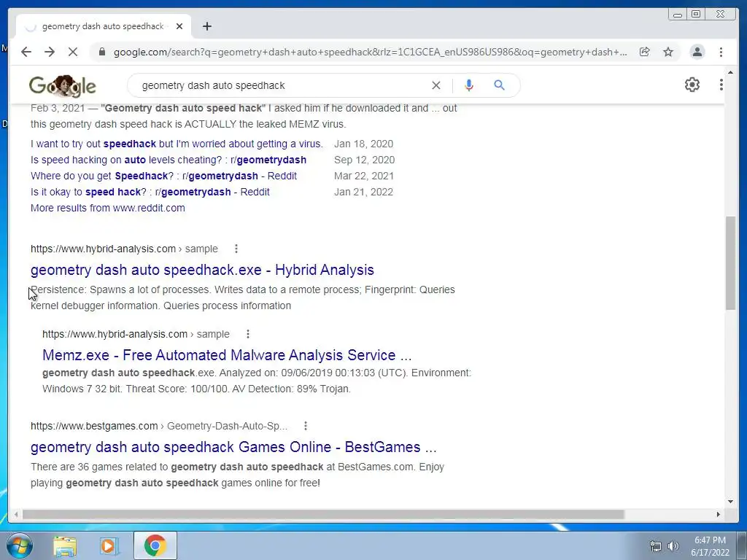Screen dimensions: 747x560
Task: Open 'Where do you get Speedhack?' link
Action: pyautogui.click(x=164, y=176)
